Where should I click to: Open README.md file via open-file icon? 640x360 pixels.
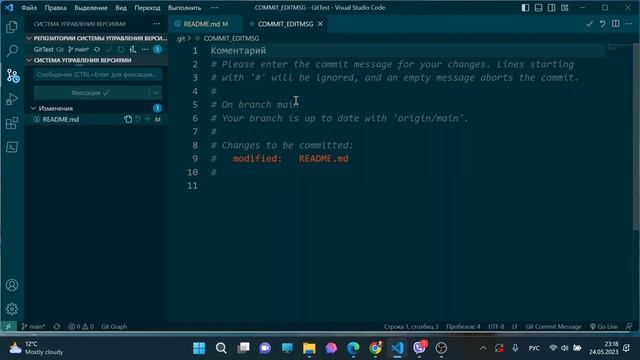coord(128,119)
